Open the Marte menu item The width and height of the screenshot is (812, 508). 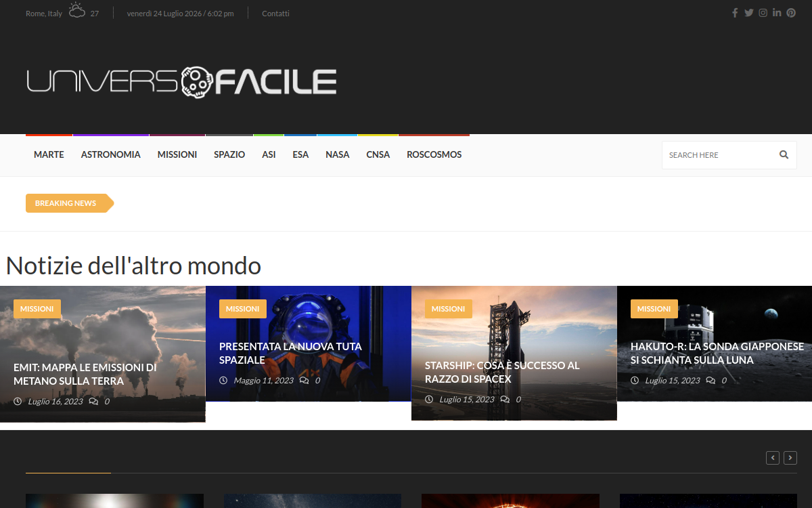pos(49,154)
